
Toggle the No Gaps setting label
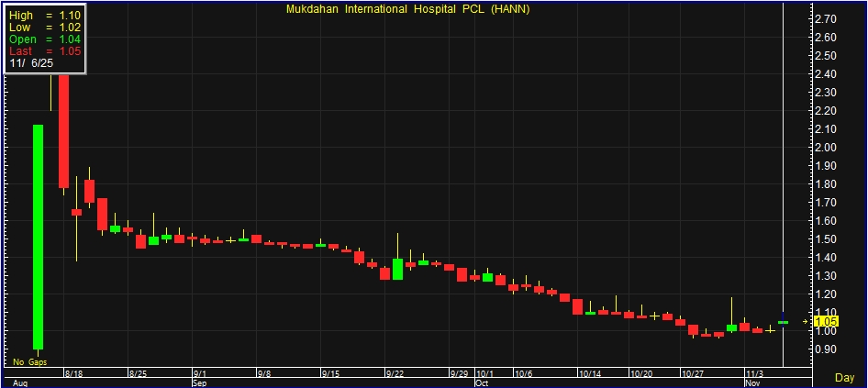click(29, 362)
